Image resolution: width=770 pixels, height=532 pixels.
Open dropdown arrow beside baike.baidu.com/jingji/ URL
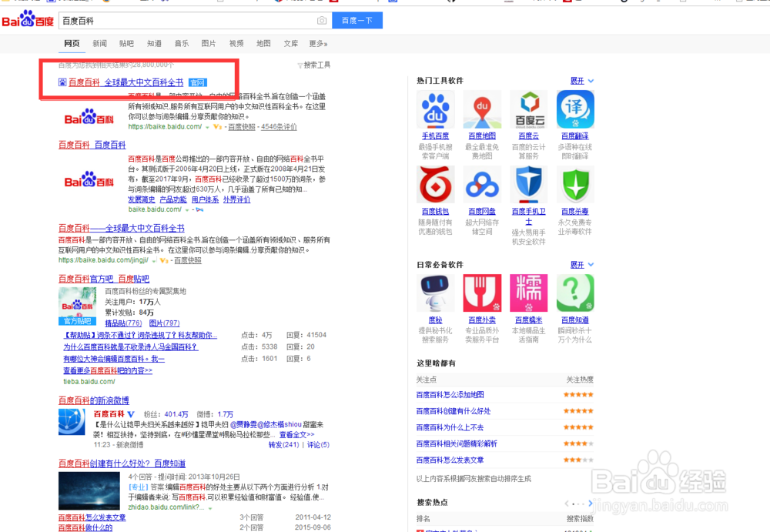tap(154, 260)
